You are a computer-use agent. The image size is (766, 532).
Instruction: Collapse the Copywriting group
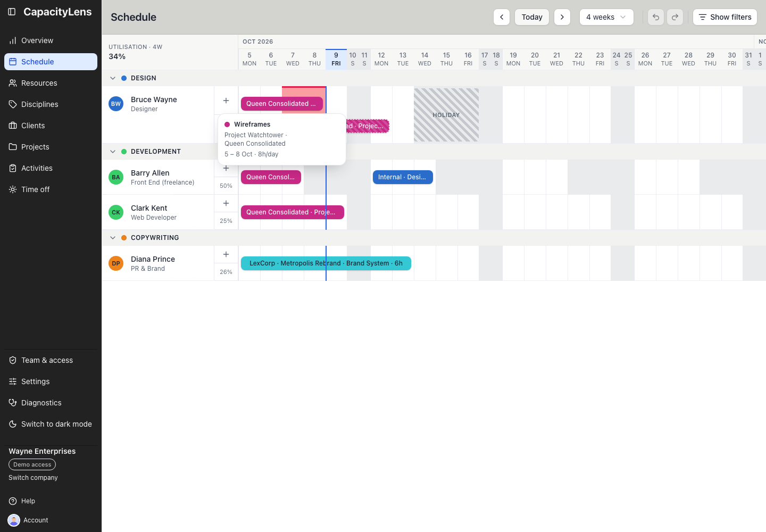coord(113,238)
